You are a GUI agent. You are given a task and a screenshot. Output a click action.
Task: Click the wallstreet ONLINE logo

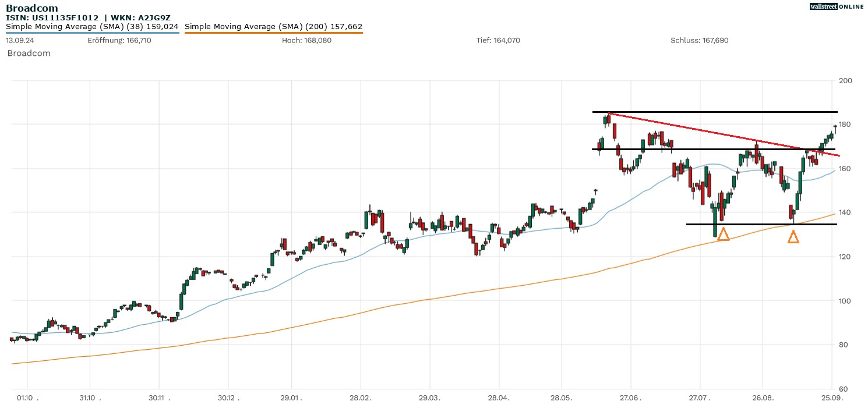[837, 6]
